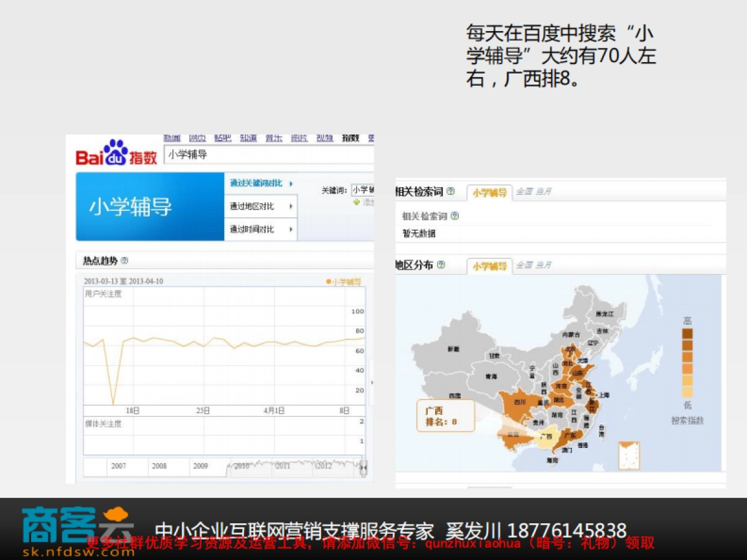
Task: Toggle 当月 view in 地区分布 panel
Action: (x=542, y=264)
